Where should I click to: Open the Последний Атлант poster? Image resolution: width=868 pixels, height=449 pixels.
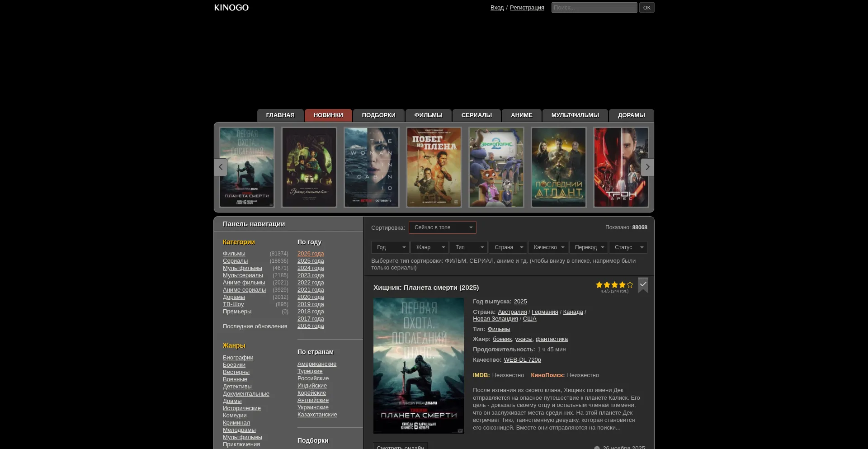click(558, 167)
